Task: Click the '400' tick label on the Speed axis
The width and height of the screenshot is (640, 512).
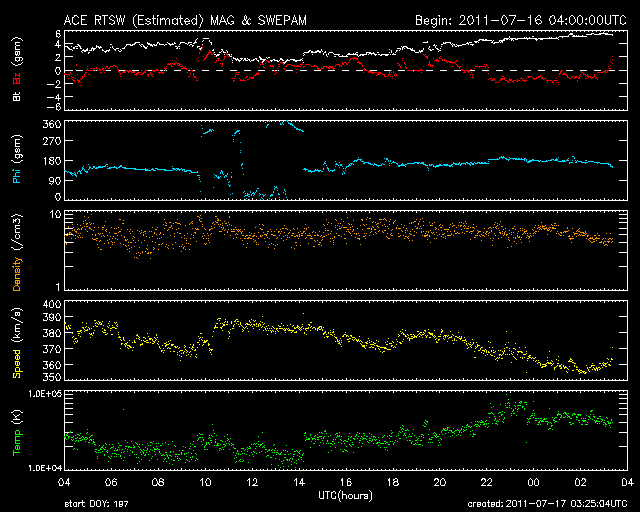Action: pos(52,304)
